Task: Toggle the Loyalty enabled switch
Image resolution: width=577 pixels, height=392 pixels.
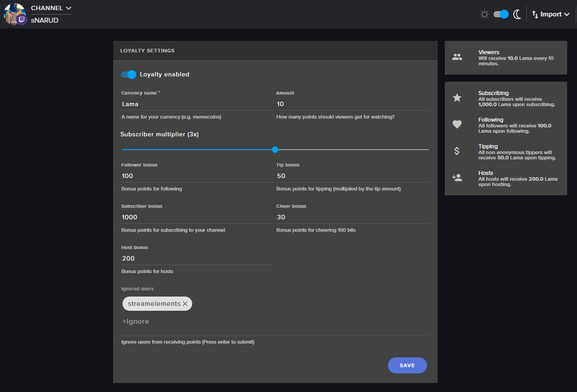Action: pos(128,75)
